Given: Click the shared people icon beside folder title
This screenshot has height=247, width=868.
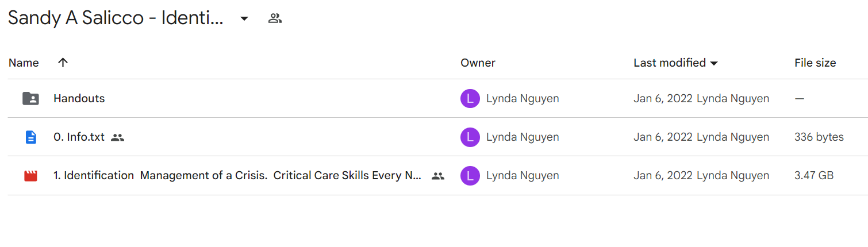Looking at the screenshot, I should tap(275, 18).
